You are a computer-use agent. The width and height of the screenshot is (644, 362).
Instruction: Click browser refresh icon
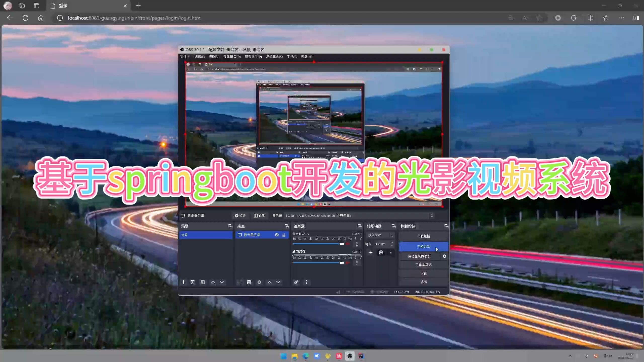coord(25,18)
